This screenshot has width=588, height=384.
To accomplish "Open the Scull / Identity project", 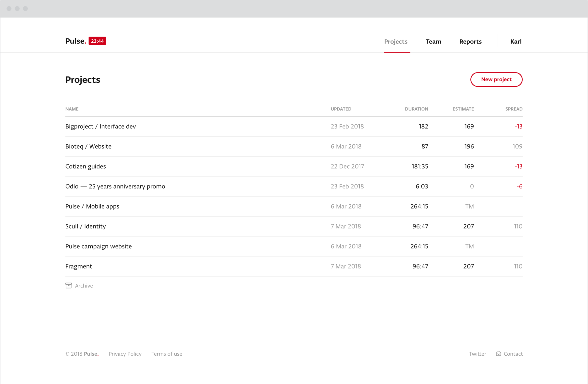I will coord(86,226).
